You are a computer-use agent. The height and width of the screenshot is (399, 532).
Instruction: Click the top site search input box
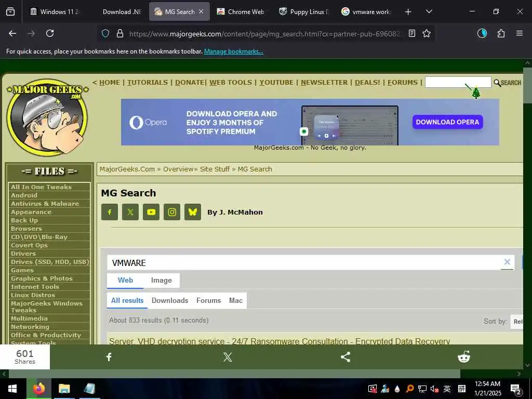click(x=458, y=82)
